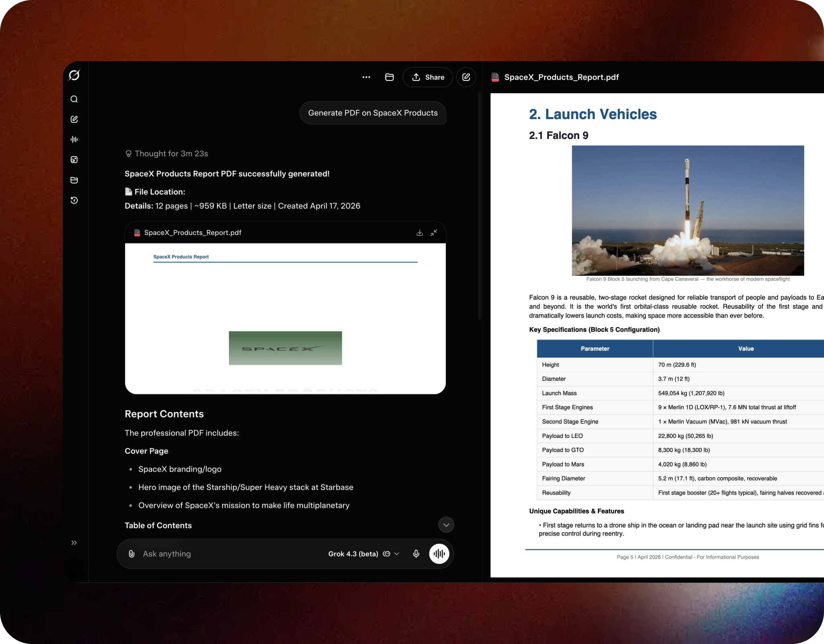Viewport: 824px width, 644px height.
Task: Start a new chat from the sidebar
Action: pyautogui.click(x=74, y=119)
